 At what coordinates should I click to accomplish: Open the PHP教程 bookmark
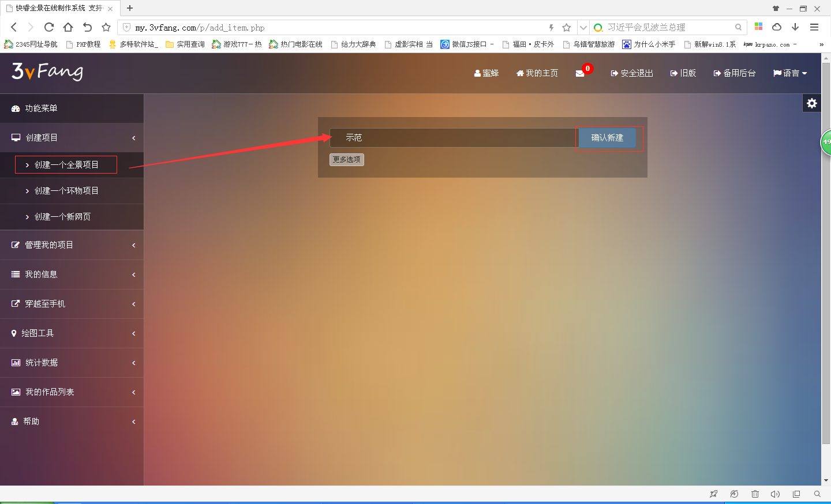[x=83, y=44]
